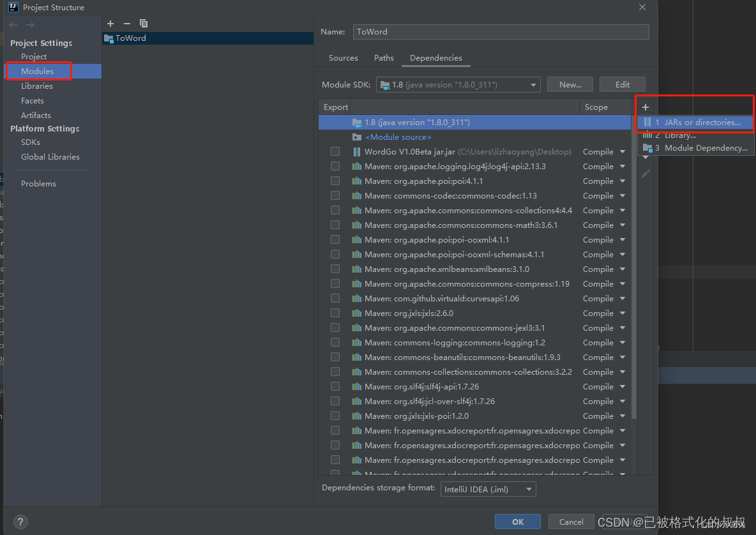Select the ToWord module icon in the list
Screen dimensions: 756x535
tap(110, 38)
